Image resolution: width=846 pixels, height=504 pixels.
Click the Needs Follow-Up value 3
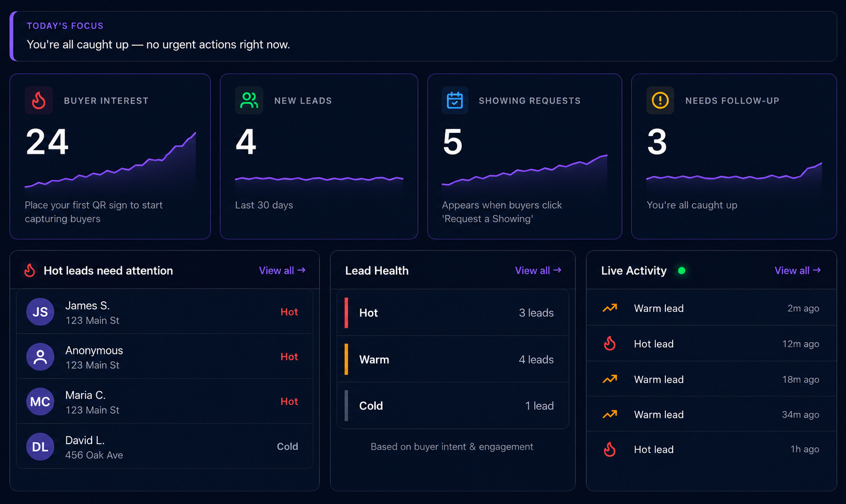(657, 142)
